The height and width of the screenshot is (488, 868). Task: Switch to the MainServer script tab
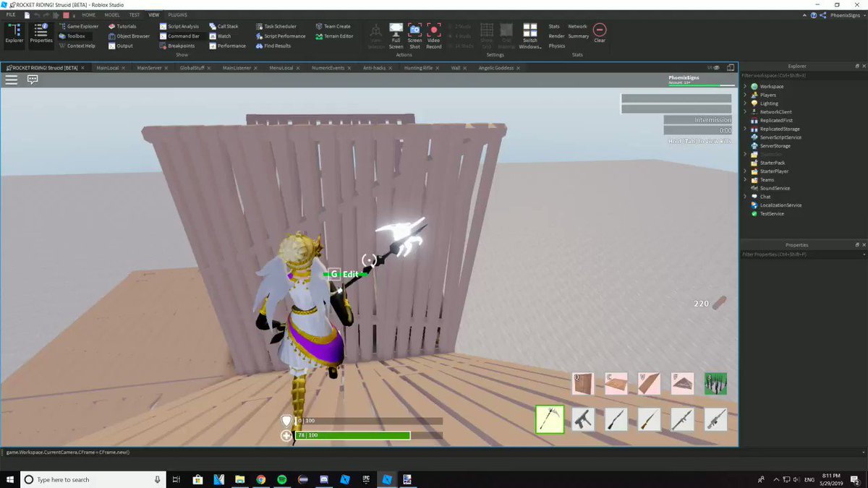click(148, 67)
